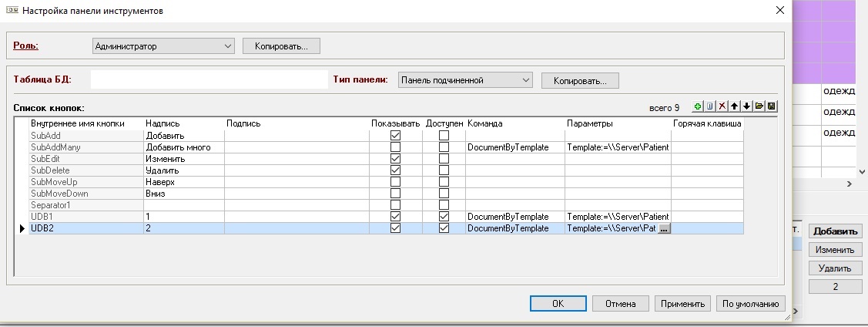Screen dimensions: 868x327
Task: Click the move-down arrow icon
Action: point(746,106)
